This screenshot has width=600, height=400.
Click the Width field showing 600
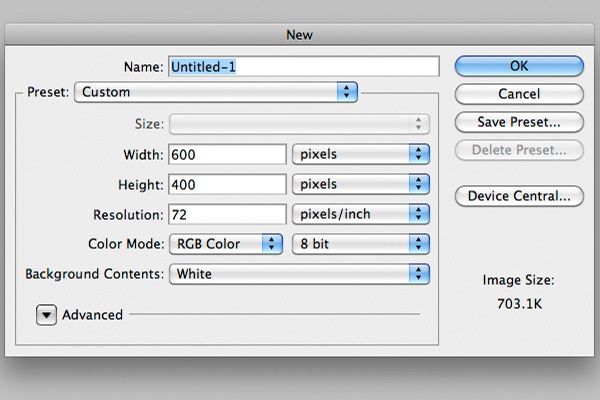(227, 155)
